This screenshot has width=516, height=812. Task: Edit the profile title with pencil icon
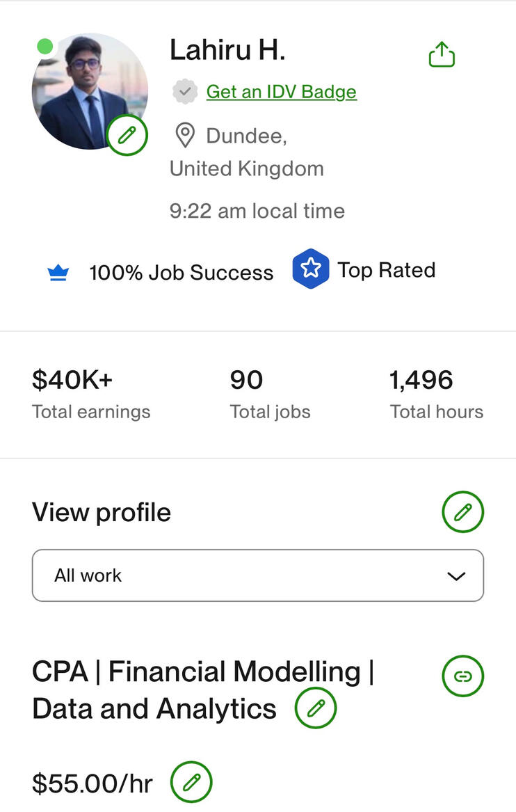click(316, 708)
